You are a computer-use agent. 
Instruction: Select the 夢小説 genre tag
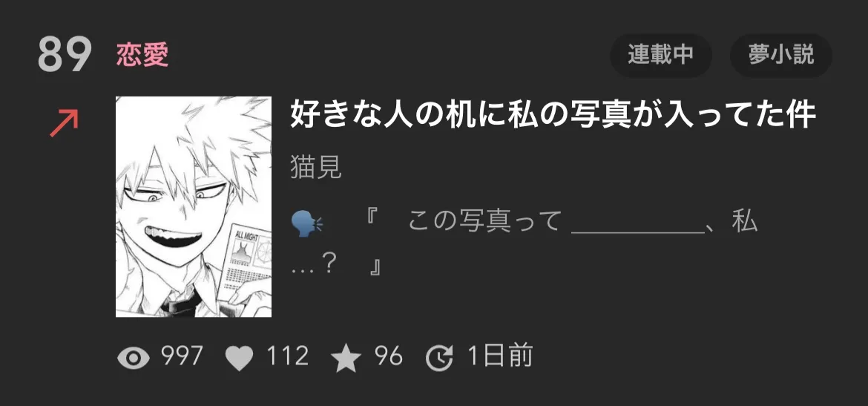(x=781, y=55)
